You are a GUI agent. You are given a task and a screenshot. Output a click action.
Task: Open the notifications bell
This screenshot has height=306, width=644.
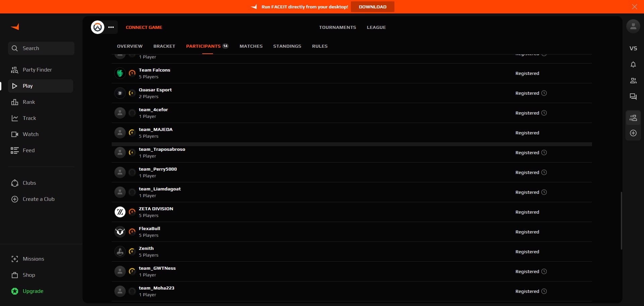tap(633, 64)
